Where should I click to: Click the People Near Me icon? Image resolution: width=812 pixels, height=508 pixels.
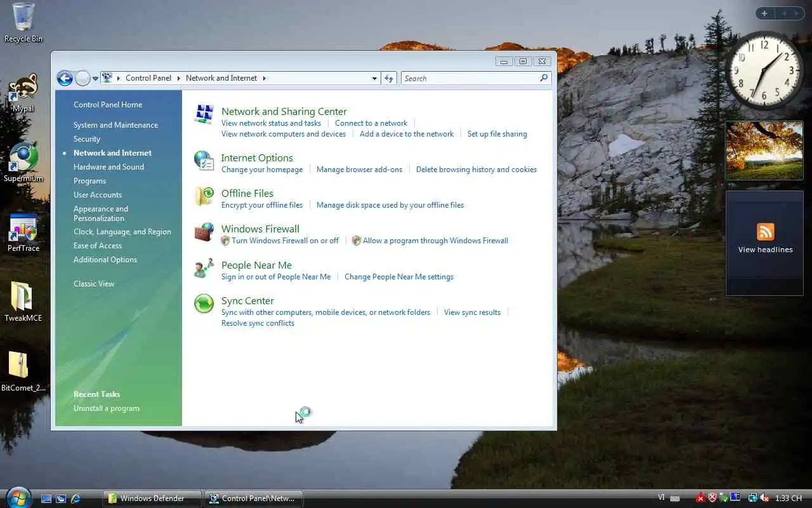[204, 268]
